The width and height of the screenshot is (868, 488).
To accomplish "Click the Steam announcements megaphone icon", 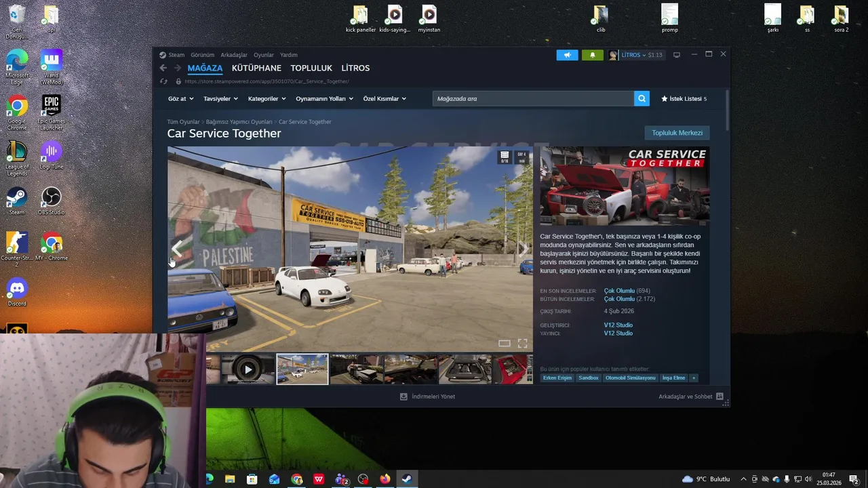I will coord(567,55).
